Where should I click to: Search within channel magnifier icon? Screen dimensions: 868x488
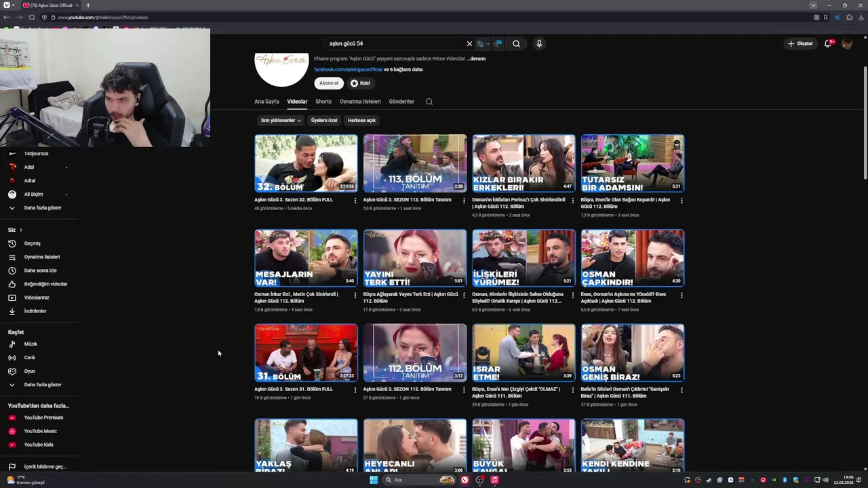pyautogui.click(x=429, y=102)
